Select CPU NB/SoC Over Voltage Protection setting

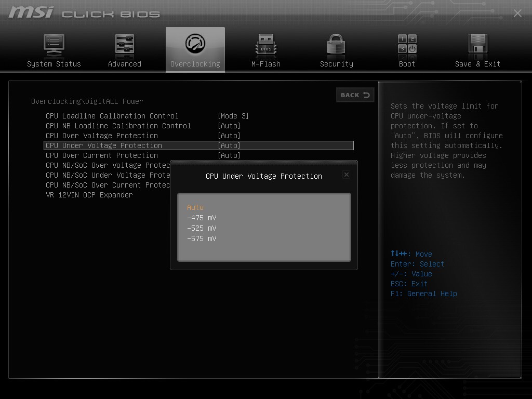108,165
